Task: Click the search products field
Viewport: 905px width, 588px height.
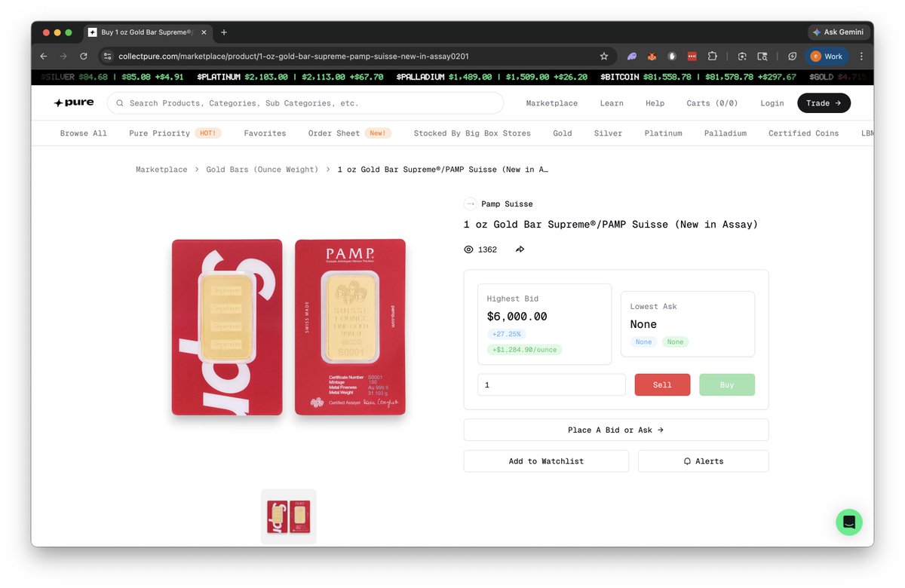Action: point(305,103)
